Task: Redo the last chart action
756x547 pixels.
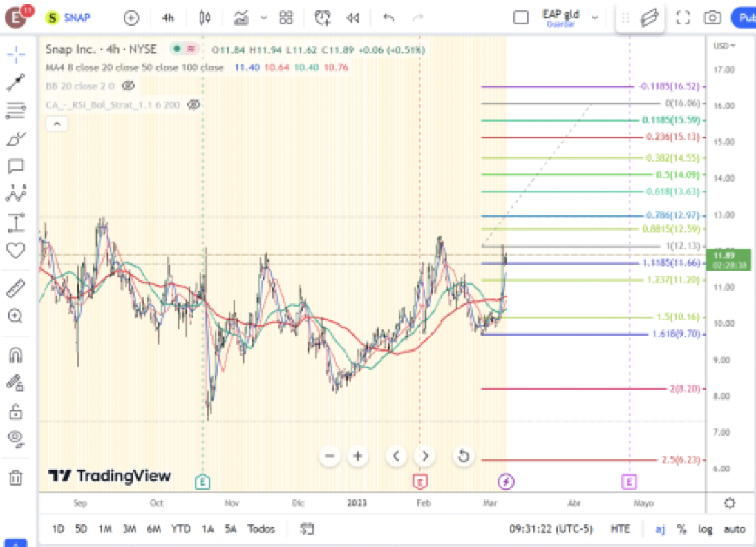Action: 417,18
